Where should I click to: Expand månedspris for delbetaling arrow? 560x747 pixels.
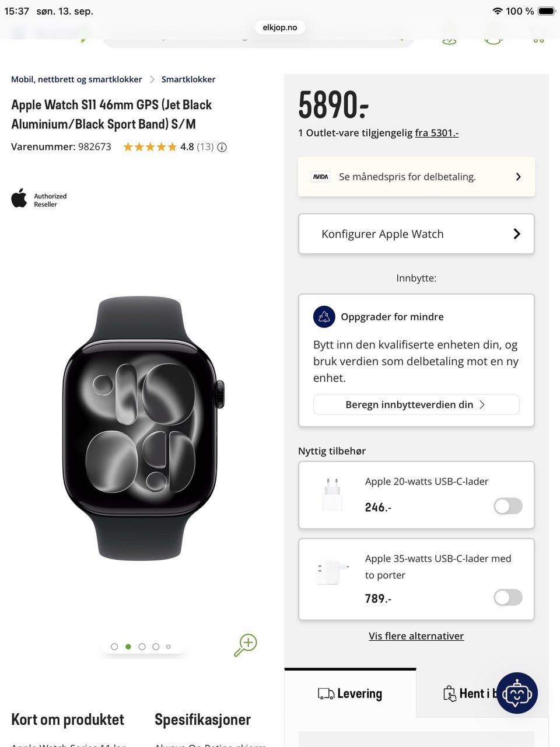(518, 177)
